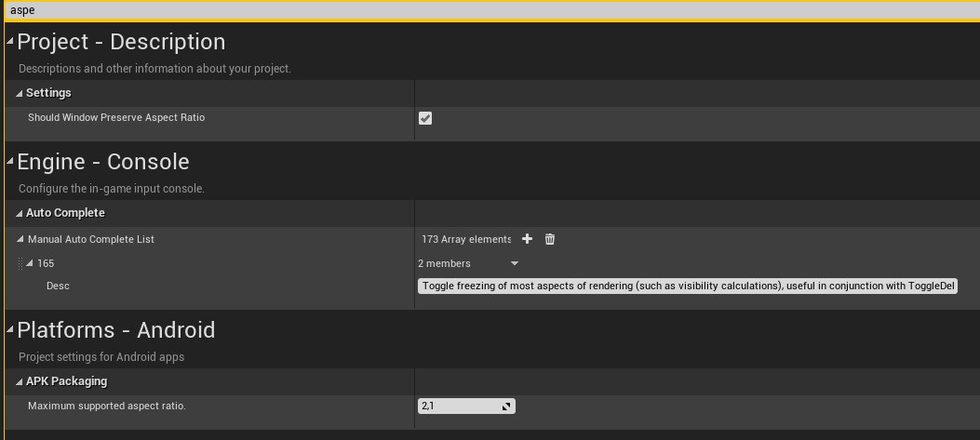
Task: Click the search field containing 'aspe'
Action: tap(491, 10)
